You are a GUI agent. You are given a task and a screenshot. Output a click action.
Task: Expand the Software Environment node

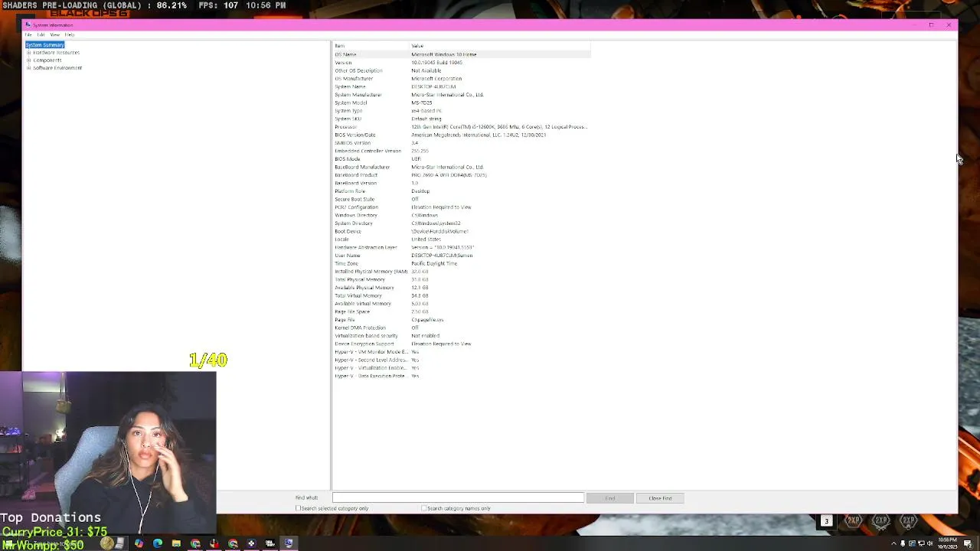(29, 68)
